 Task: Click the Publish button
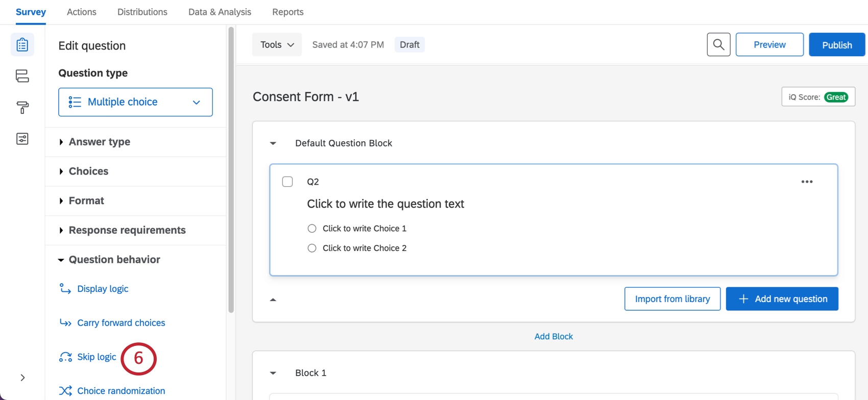point(836,45)
